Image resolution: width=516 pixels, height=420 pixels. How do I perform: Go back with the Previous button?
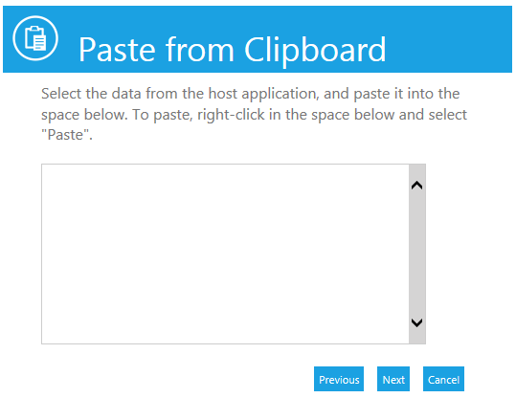(339, 379)
